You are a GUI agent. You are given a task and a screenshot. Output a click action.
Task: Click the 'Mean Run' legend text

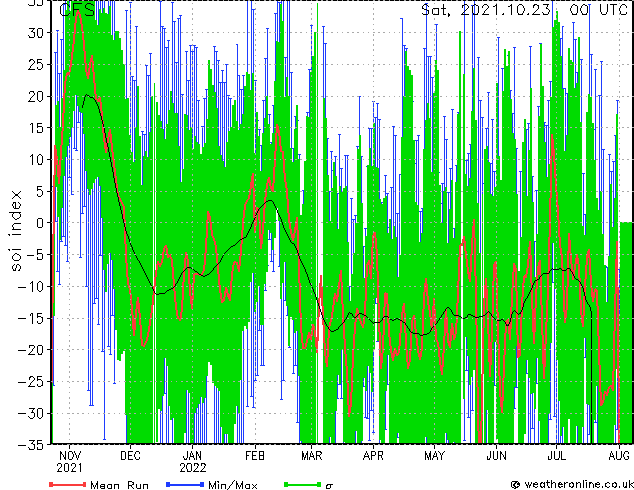[x=119, y=485]
